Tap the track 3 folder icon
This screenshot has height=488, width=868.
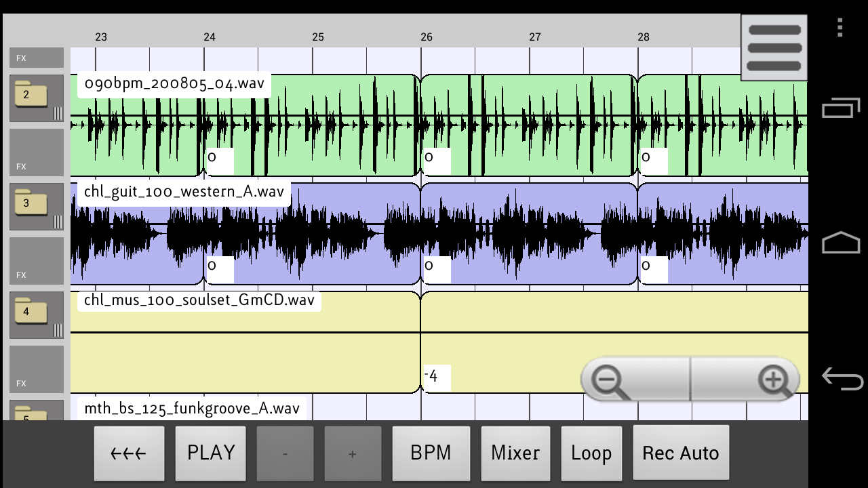[x=31, y=203]
